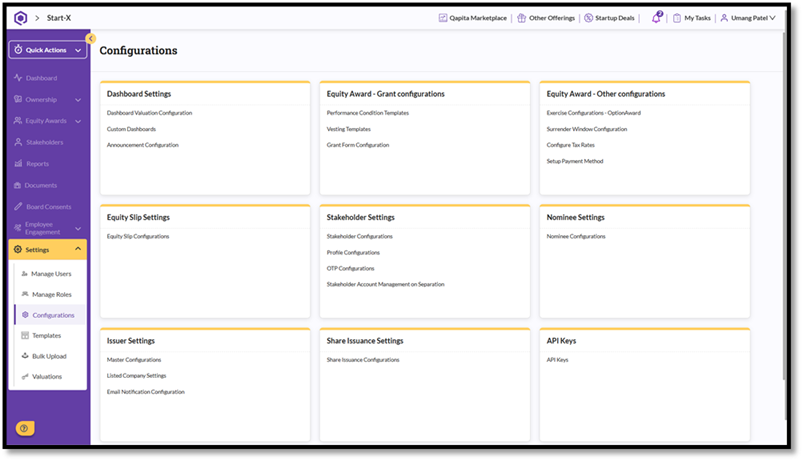Select Bulk Upload in Settings submenu
This screenshot has width=803, height=461.
pyautogui.click(x=49, y=356)
